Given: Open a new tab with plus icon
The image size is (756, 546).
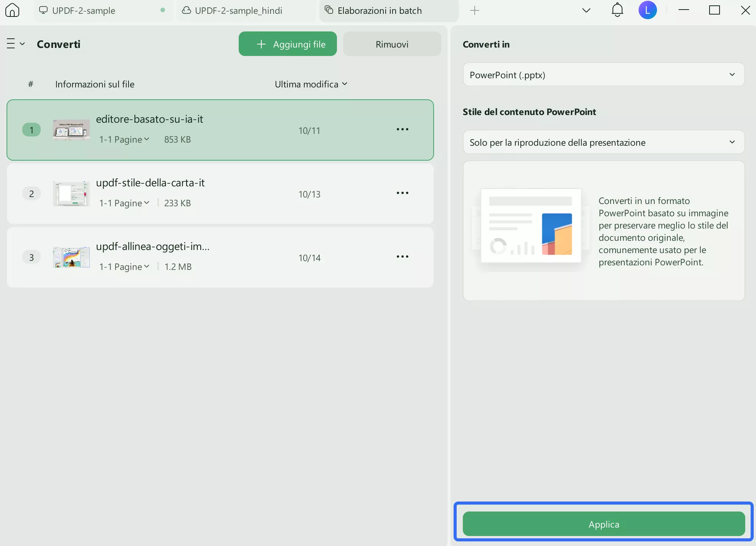Looking at the screenshot, I should 475,10.
